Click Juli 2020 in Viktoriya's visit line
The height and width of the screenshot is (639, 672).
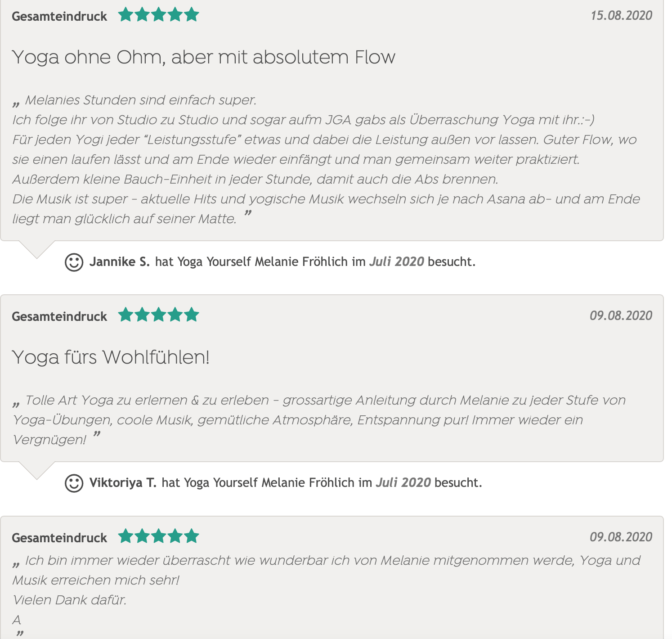[403, 482]
